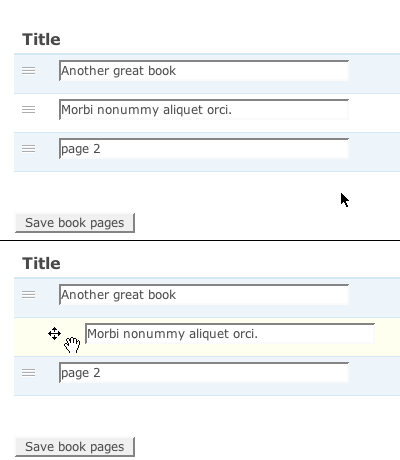Click the upper 'Save book pages' button
Viewport: 400px width, 460px height.
point(75,223)
